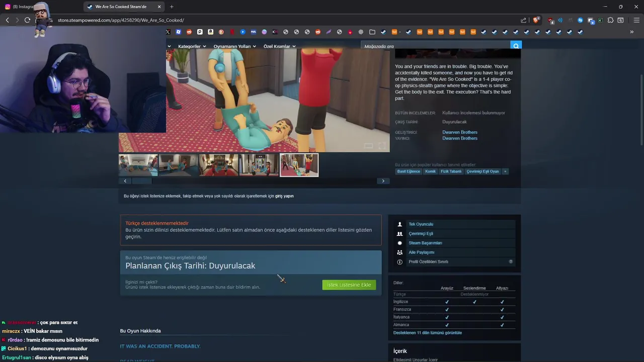Click the İngilizce language row
This screenshot has height=362, width=644.
pyautogui.click(x=454, y=302)
